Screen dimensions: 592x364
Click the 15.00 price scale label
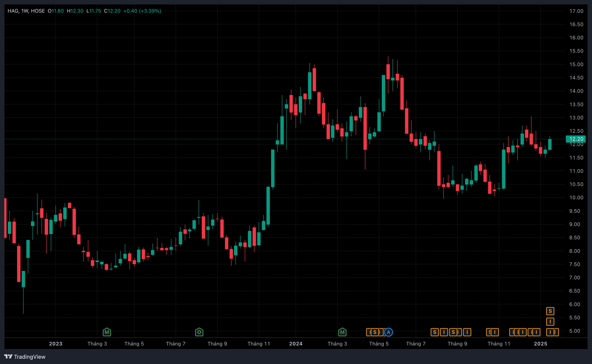click(x=576, y=64)
